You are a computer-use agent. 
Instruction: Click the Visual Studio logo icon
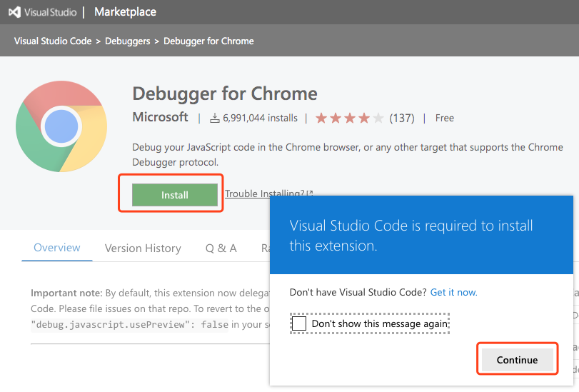point(15,12)
